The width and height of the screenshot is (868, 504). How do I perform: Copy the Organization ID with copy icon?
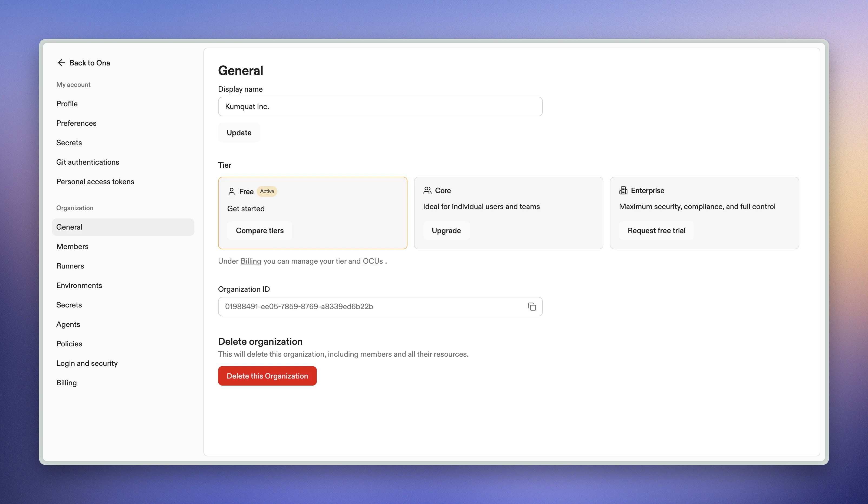tap(531, 306)
